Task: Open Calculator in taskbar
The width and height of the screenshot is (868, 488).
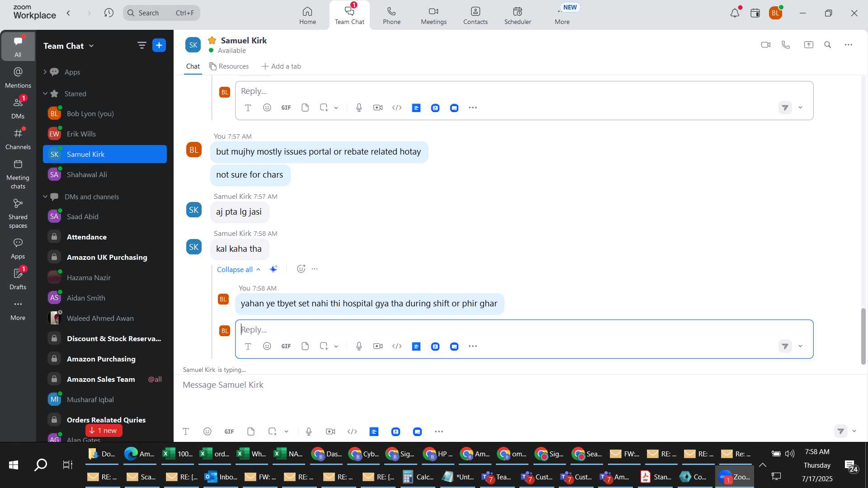Action: coord(418,477)
